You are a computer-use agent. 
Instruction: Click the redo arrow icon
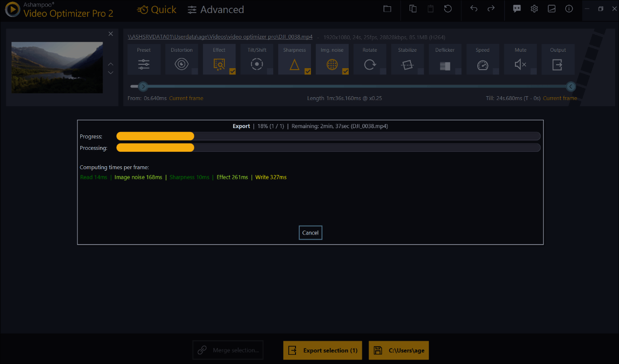pos(491,9)
